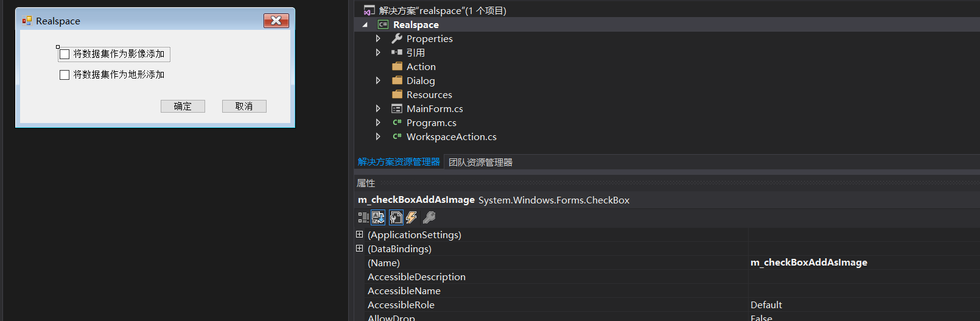Click the Property Pages key icon
This screenshot has height=321, width=980.
(x=429, y=217)
